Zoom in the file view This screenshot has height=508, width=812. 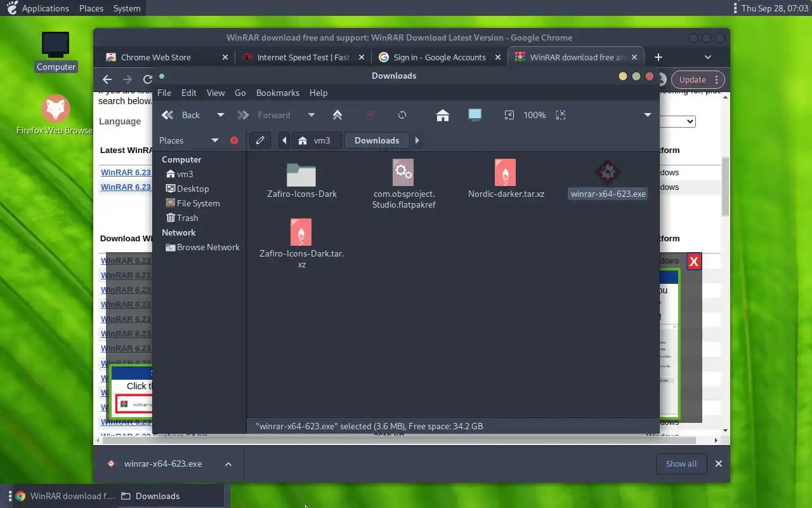tap(560, 115)
